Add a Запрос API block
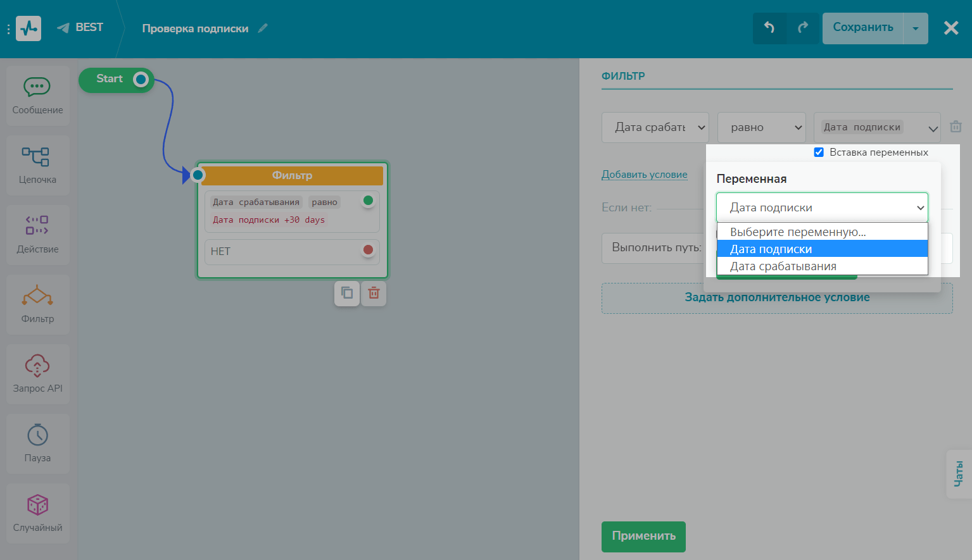The image size is (972, 560). [x=37, y=374]
